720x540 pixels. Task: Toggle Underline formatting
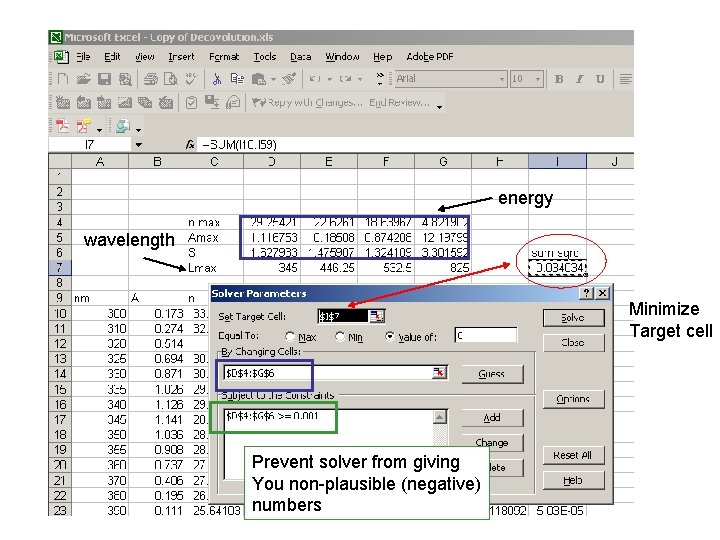[600, 79]
